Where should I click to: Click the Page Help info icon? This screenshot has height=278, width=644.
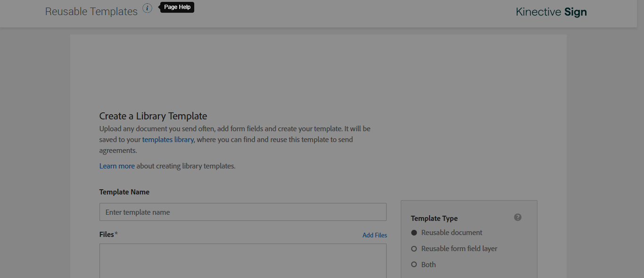(148, 8)
